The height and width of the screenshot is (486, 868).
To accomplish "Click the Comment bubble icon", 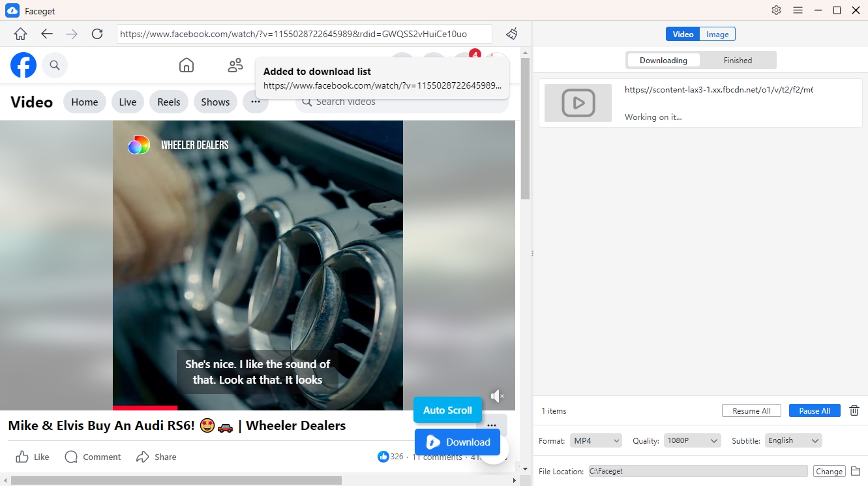I will [71, 457].
